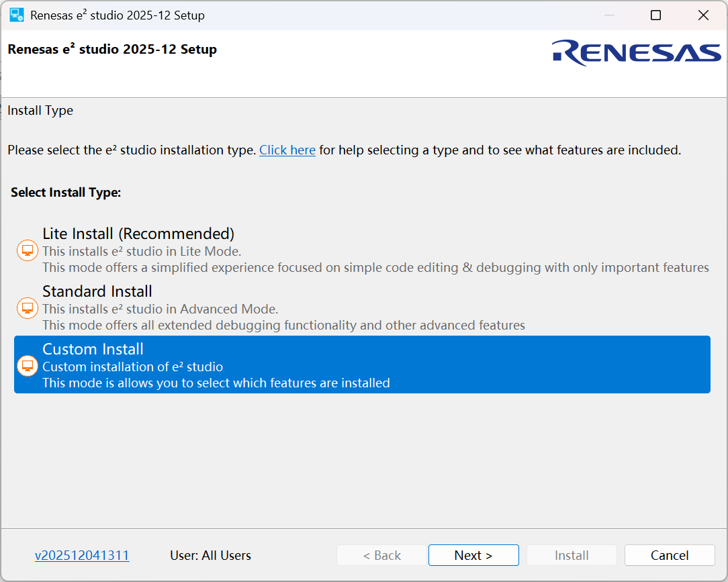Viewport: 728px width, 582px height.
Task: Click the setup app icon in title bar
Action: 17,15
